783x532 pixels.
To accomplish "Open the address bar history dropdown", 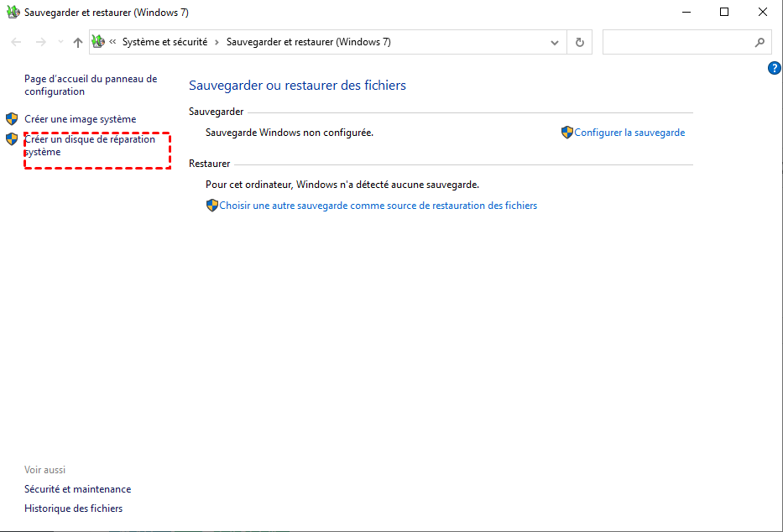I will click(x=554, y=43).
